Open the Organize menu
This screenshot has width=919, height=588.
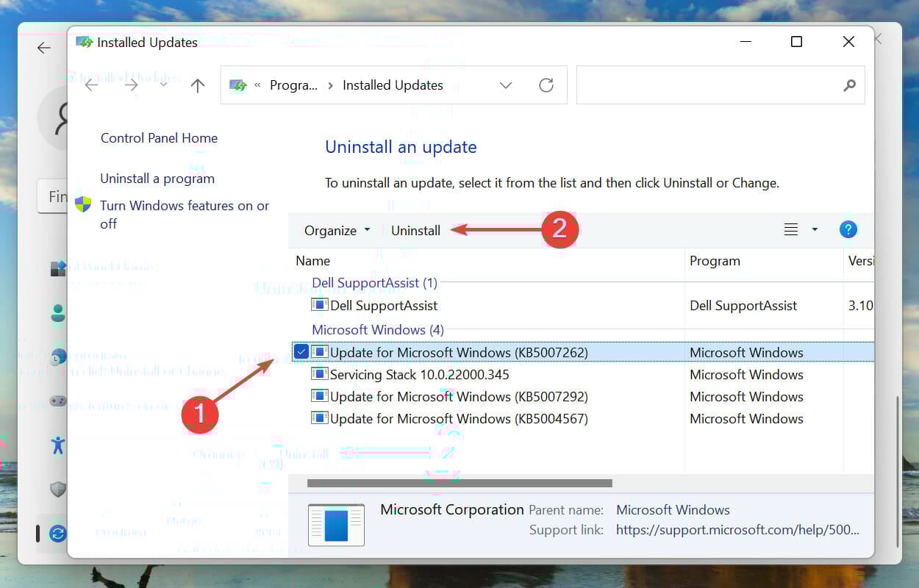point(337,231)
